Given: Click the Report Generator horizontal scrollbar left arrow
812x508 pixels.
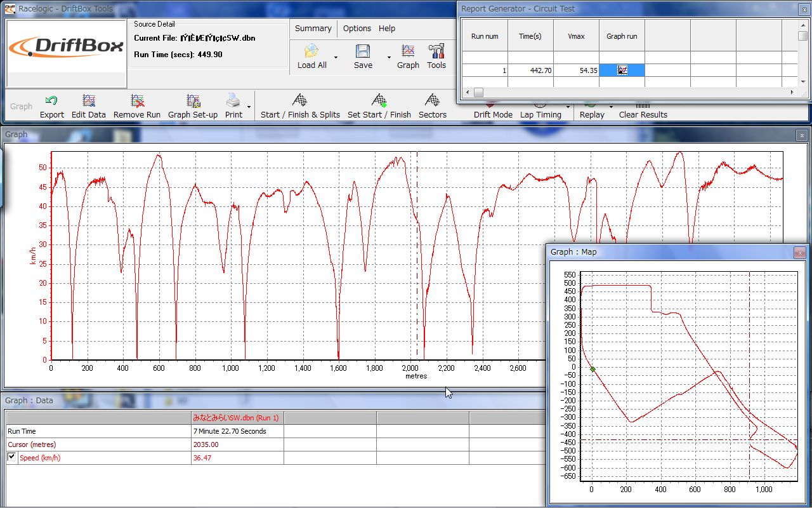Looking at the screenshot, I should pyautogui.click(x=468, y=92).
